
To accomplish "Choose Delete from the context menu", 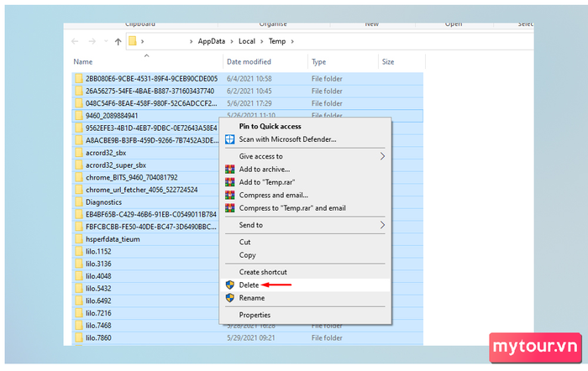I will click(x=249, y=285).
